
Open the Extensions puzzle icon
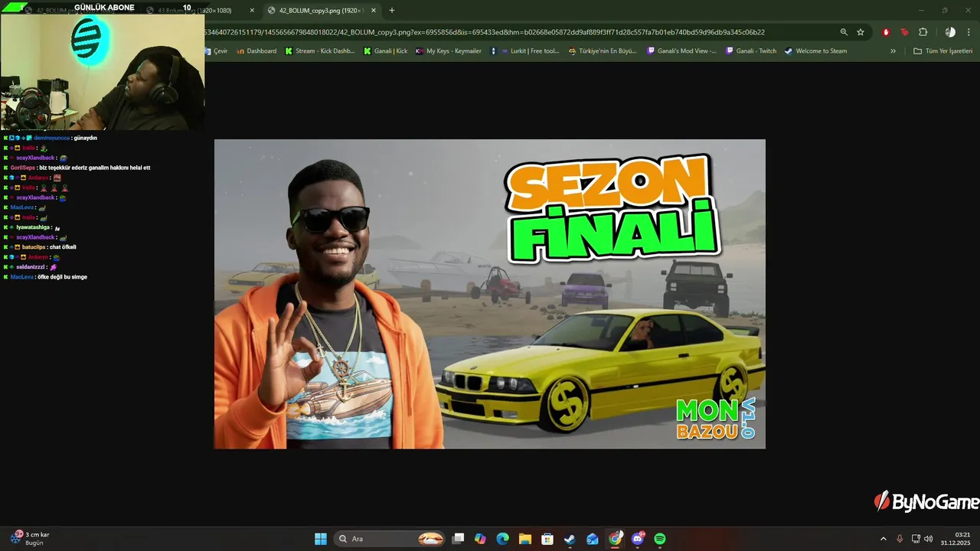click(x=923, y=32)
